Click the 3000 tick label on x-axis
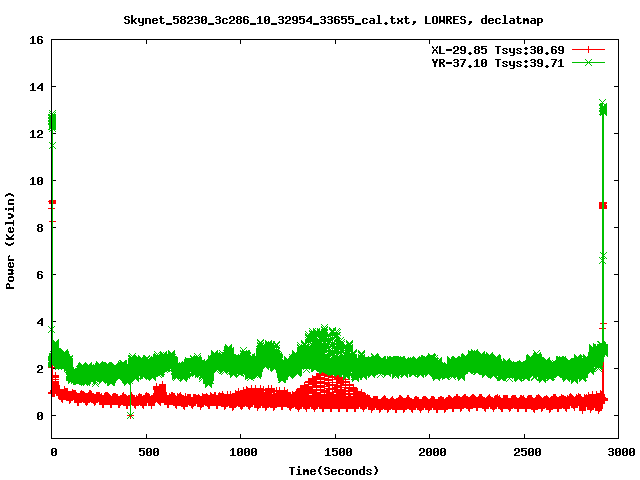Viewport: 640px width, 480px height. pos(618,452)
